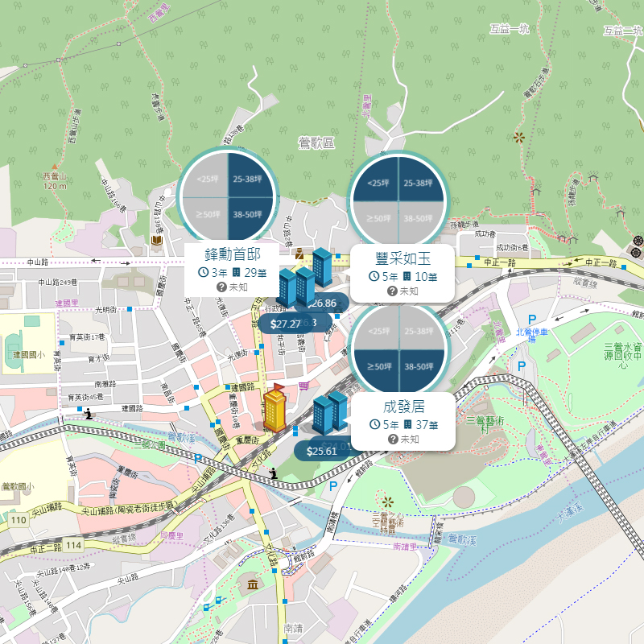Click the clock icon in the 鋒勳首邸 card
The width and height of the screenshot is (644, 644).
click(x=204, y=272)
